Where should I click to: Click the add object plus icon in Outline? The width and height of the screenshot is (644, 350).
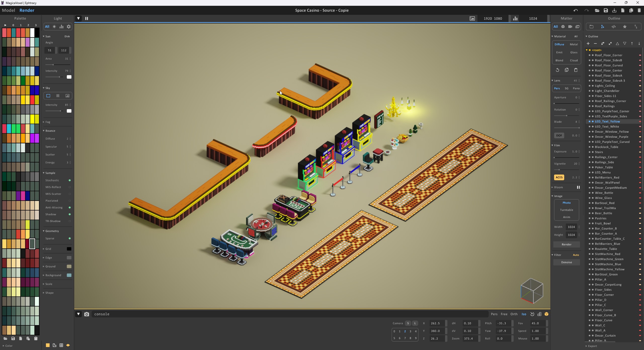coord(588,43)
